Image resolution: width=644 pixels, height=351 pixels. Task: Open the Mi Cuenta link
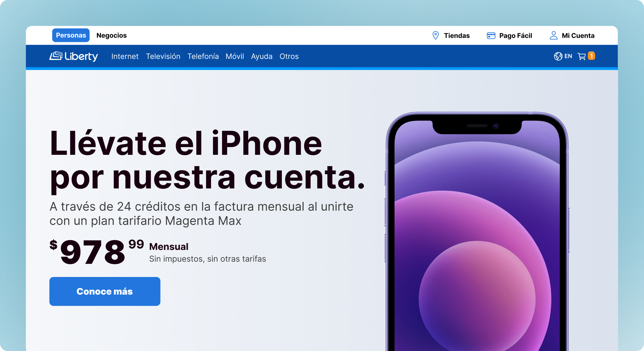point(578,36)
